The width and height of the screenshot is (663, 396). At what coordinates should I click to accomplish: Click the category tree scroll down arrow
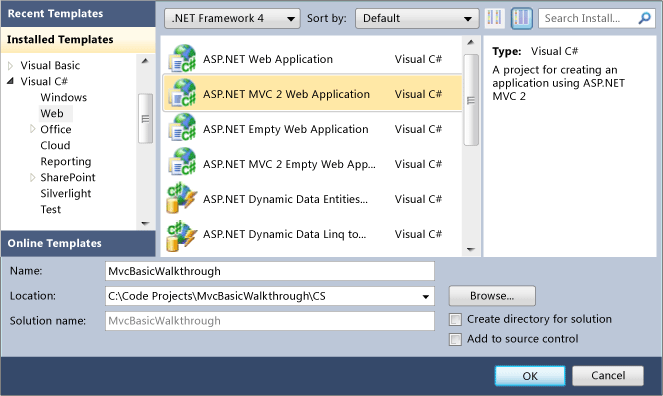pos(145,223)
